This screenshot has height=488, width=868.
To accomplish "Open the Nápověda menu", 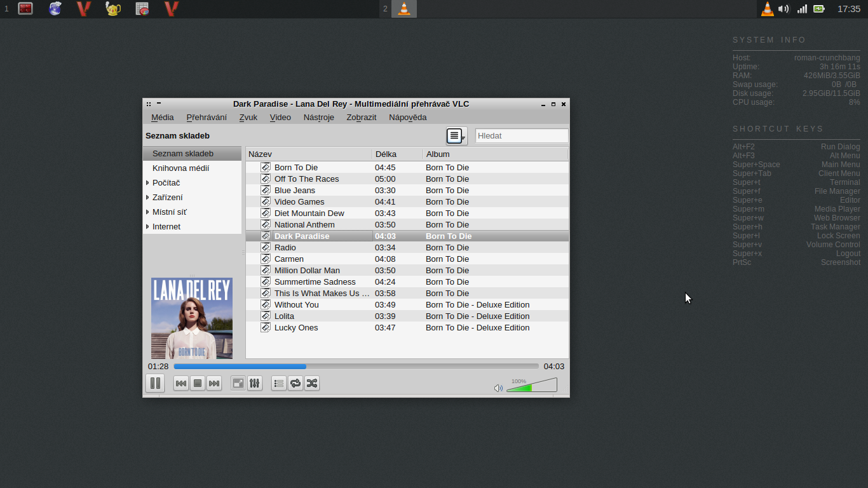I will point(408,117).
